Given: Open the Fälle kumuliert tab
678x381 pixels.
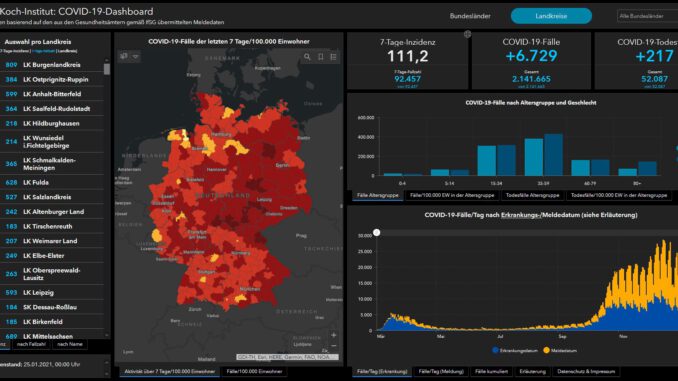Looking at the screenshot, I should tap(491, 371).
